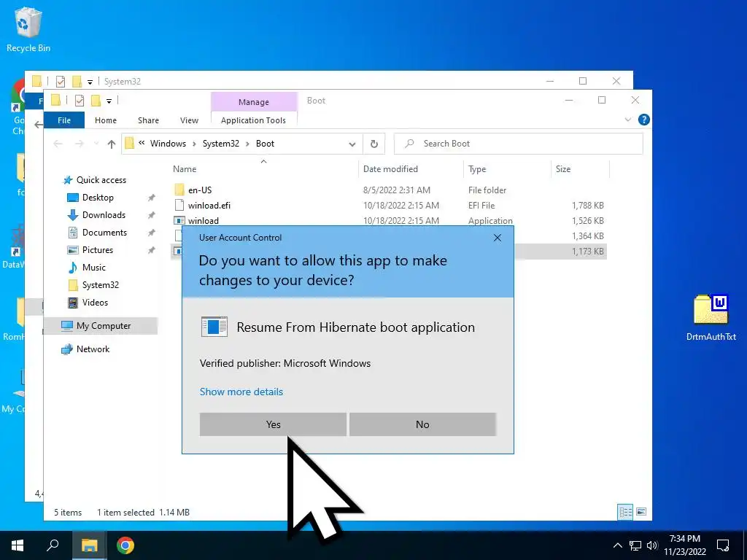The height and width of the screenshot is (560, 747).
Task: Close the User Account Control dialog
Action: [498, 238]
